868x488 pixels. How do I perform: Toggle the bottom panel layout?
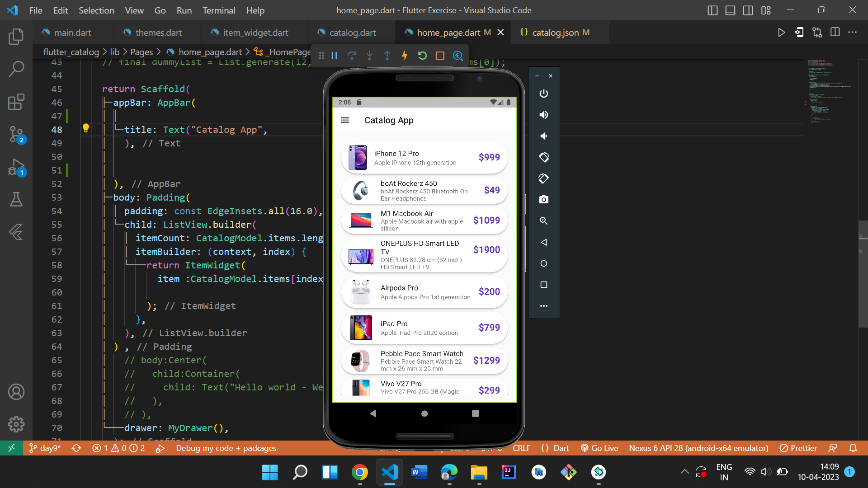[730, 10]
